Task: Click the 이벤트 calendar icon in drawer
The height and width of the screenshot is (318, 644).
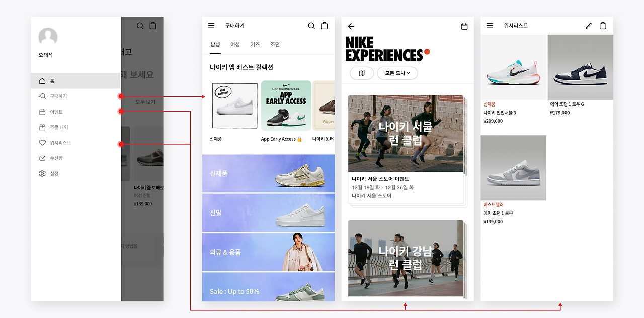Action: coord(42,112)
